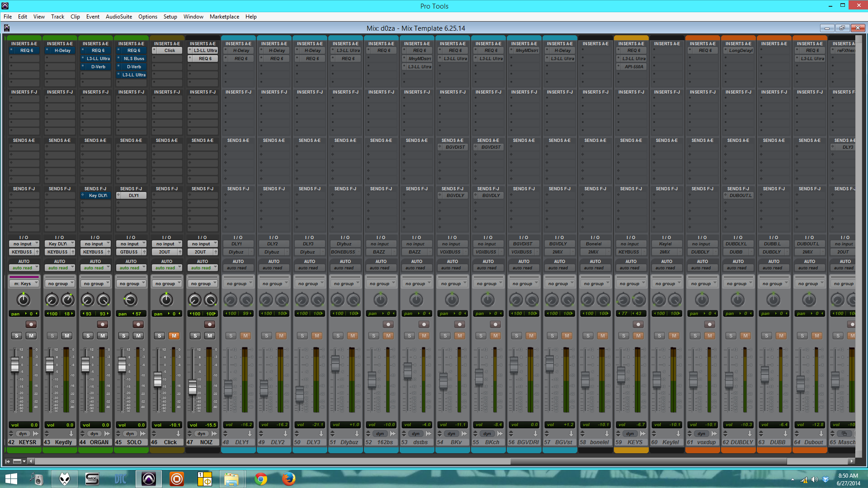Click the double-arrow icon on KEYSR track
This screenshot has width=868, height=488.
pos(36,433)
